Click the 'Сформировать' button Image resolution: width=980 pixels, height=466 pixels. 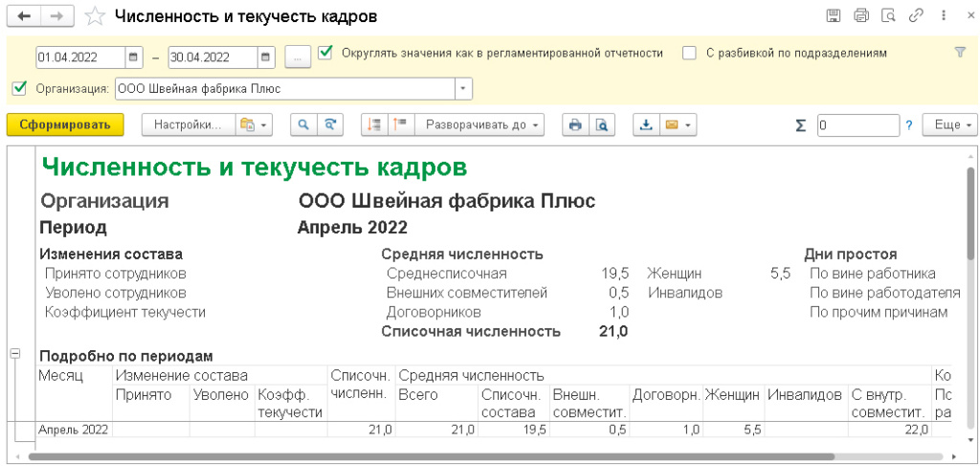click(65, 125)
